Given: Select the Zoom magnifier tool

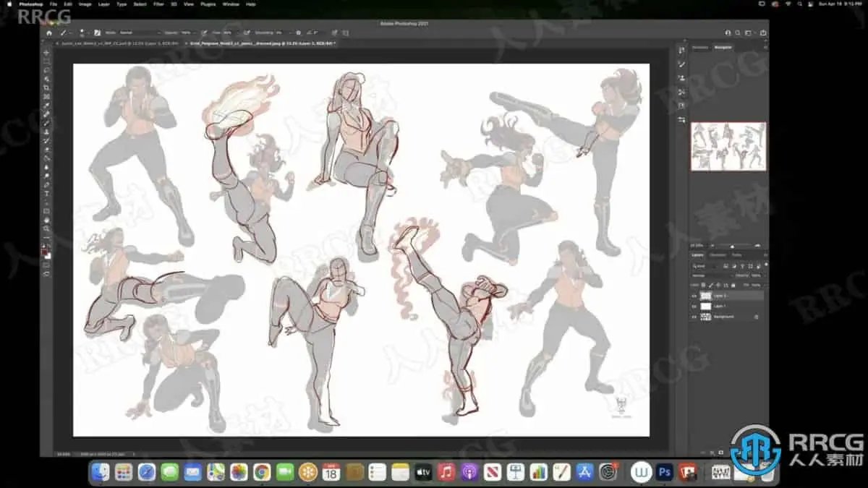Looking at the screenshot, I should (x=47, y=228).
